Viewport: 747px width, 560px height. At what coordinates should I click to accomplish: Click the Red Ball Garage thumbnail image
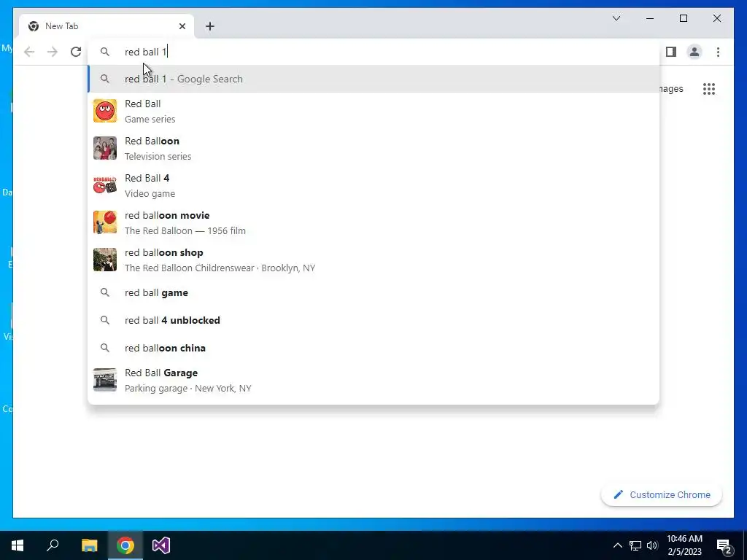(x=105, y=380)
